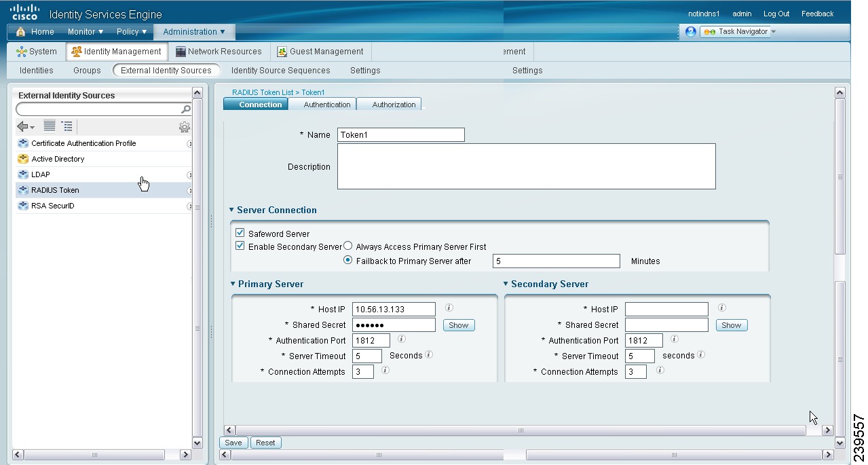Click info icon next to Secondary Server Timeout
The width and height of the screenshot is (868, 465).
click(701, 354)
